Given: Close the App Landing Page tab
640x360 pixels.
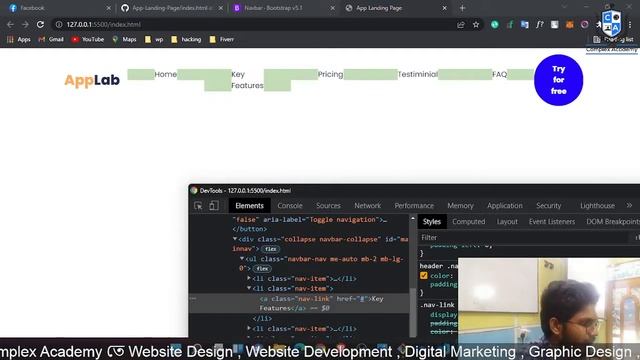Looking at the screenshot, I should (444, 8).
